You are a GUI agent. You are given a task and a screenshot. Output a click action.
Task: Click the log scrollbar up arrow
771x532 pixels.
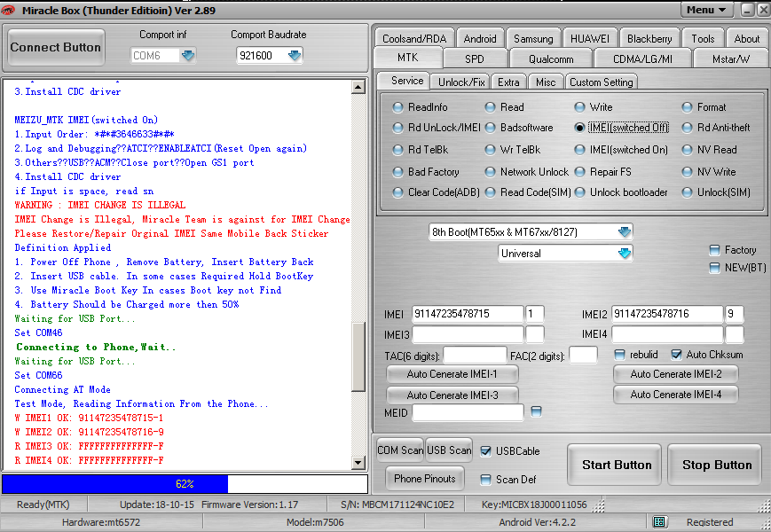click(358, 87)
